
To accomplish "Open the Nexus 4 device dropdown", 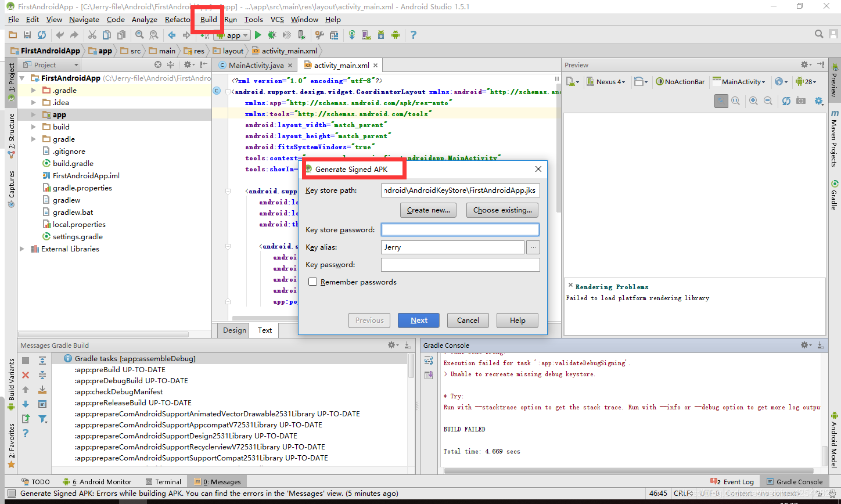I will pos(606,81).
